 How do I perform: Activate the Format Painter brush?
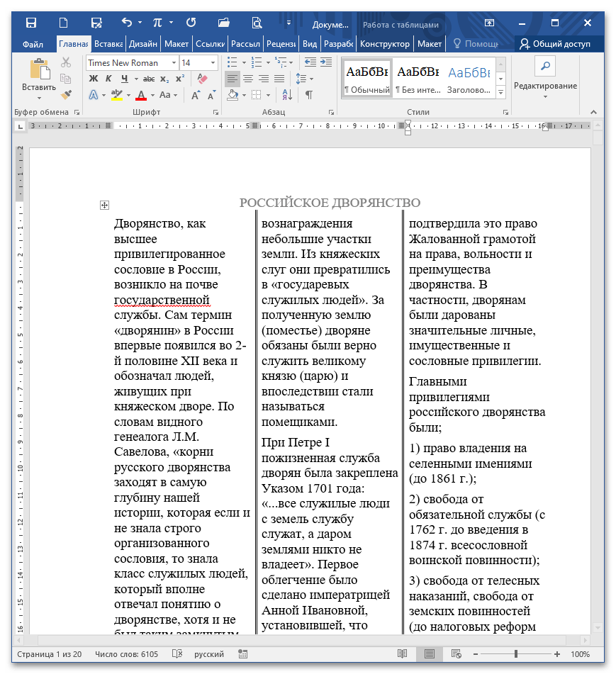(66, 94)
